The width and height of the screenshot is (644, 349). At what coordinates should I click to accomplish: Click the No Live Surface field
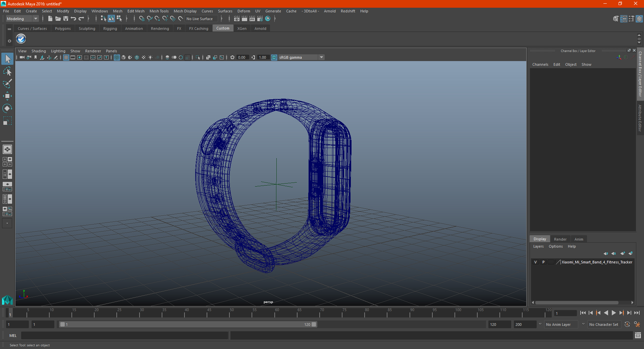pyautogui.click(x=201, y=19)
